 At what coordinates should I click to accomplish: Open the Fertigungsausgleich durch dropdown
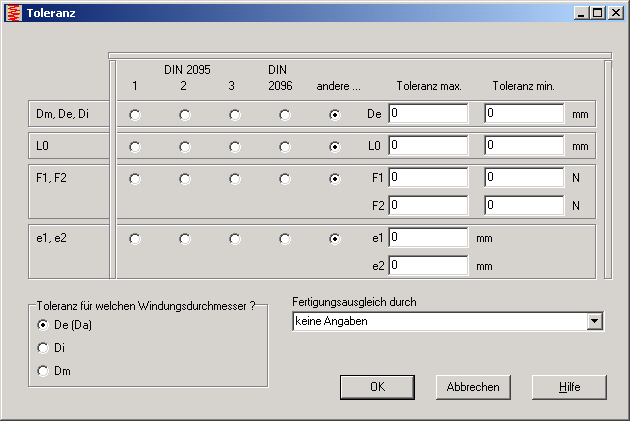[x=595, y=322]
